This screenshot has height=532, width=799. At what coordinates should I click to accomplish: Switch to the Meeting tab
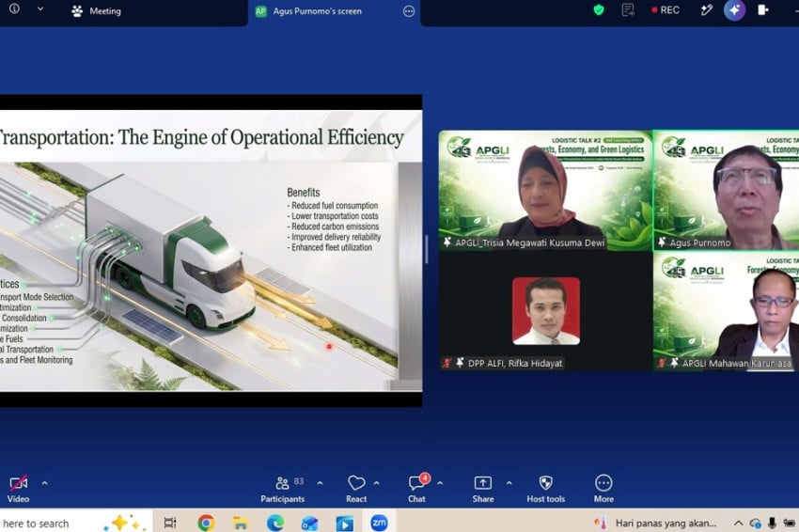click(96, 10)
